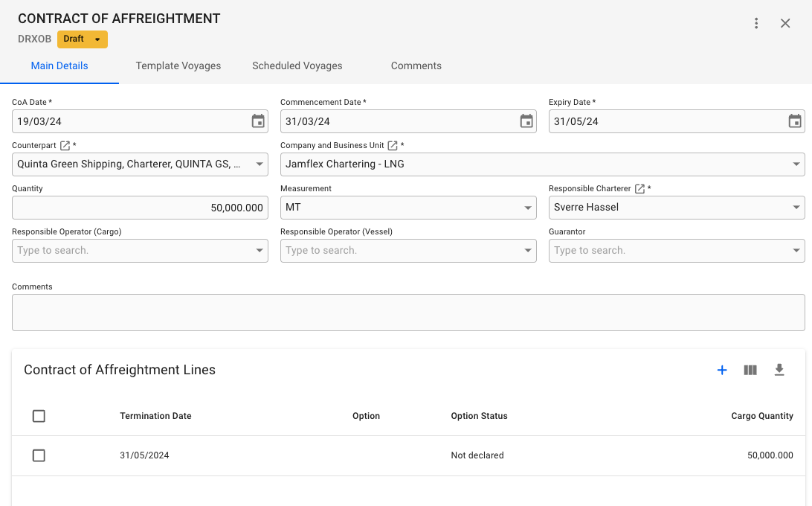Click the Quantity input field
Viewport: 812px width, 506px height.
[140, 208]
